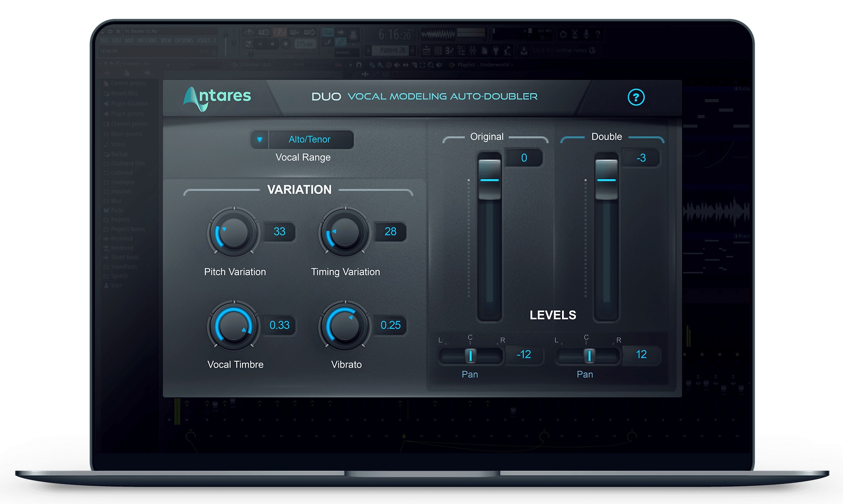This screenshot has width=843, height=504.
Task: Switch pattern/song mode button in FL Studio
Action: click(248, 44)
